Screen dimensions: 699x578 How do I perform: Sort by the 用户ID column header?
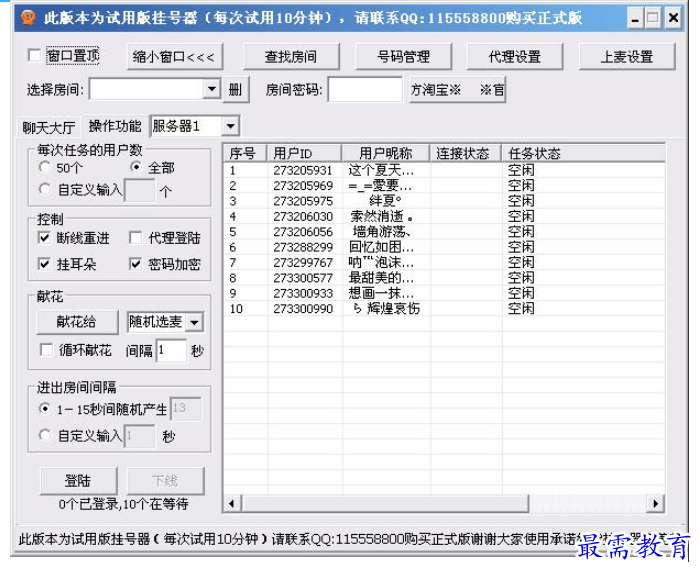(304, 153)
